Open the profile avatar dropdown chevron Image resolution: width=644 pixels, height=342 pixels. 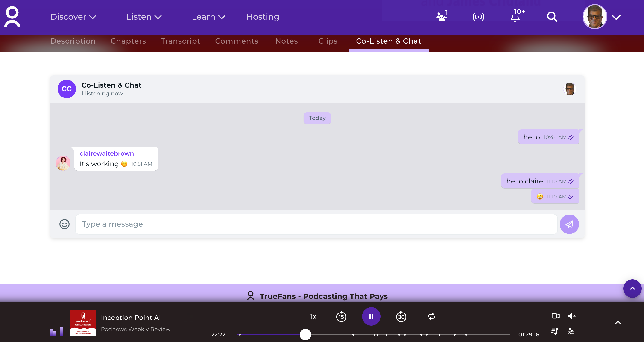coord(616,17)
